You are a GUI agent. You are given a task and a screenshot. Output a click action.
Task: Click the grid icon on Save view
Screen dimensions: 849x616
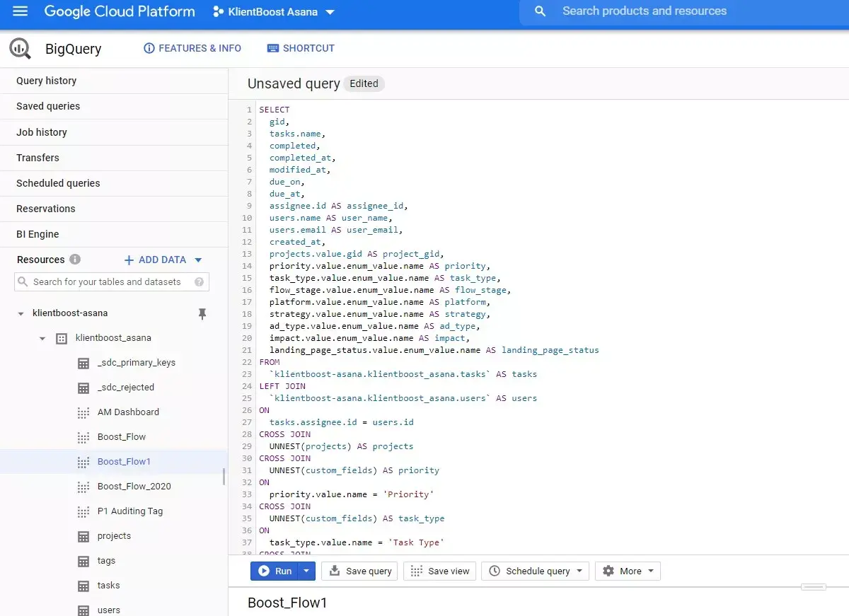tap(416, 571)
